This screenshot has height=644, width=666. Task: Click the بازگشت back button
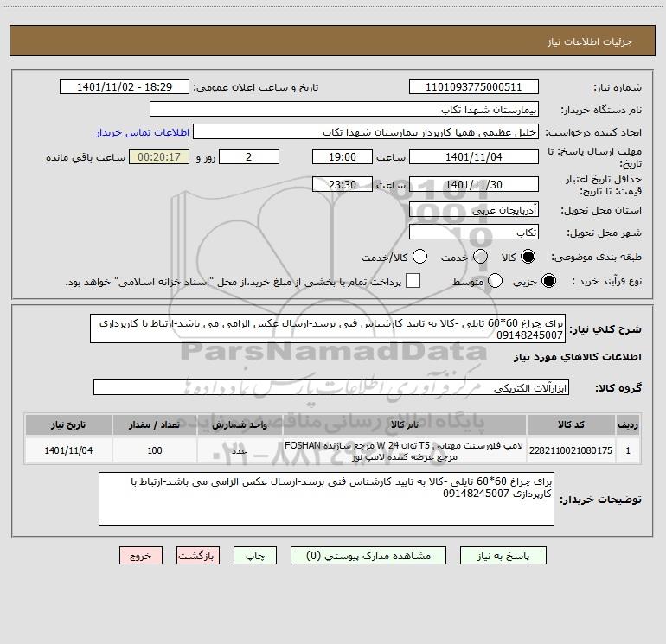(x=198, y=556)
